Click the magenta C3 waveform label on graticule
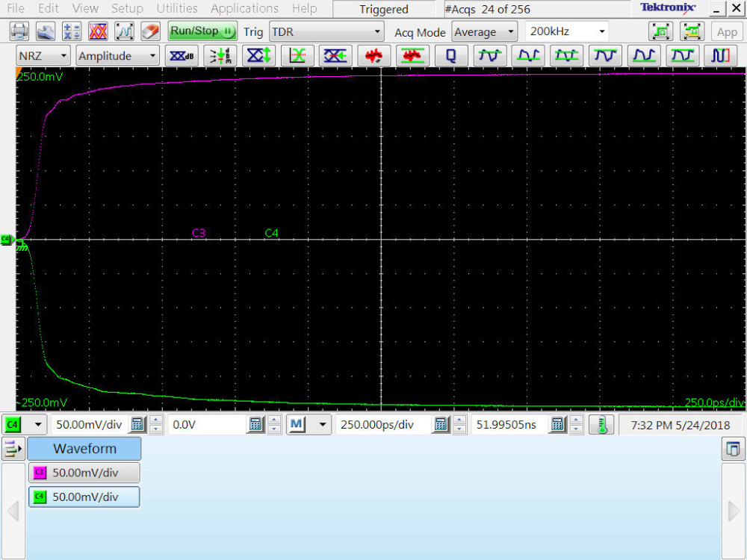 (x=199, y=233)
